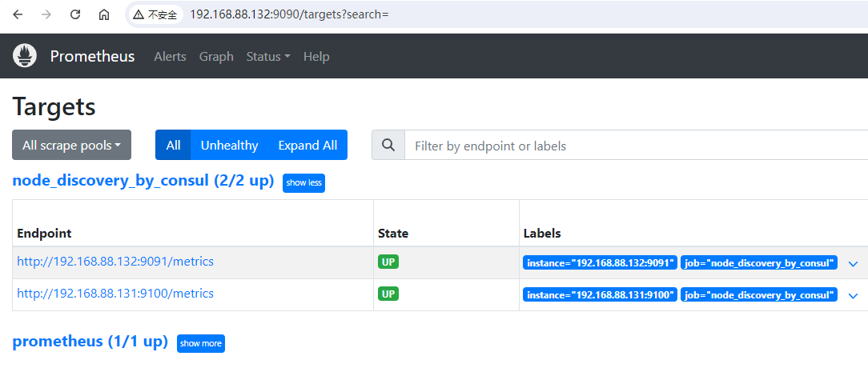The width and height of the screenshot is (868, 368).
Task: Reload the page with the refresh icon
Action: click(x=75, y=14)
